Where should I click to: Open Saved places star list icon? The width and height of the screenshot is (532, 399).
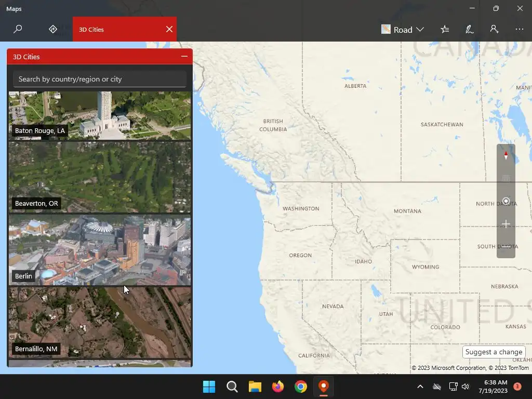point(445,30)
